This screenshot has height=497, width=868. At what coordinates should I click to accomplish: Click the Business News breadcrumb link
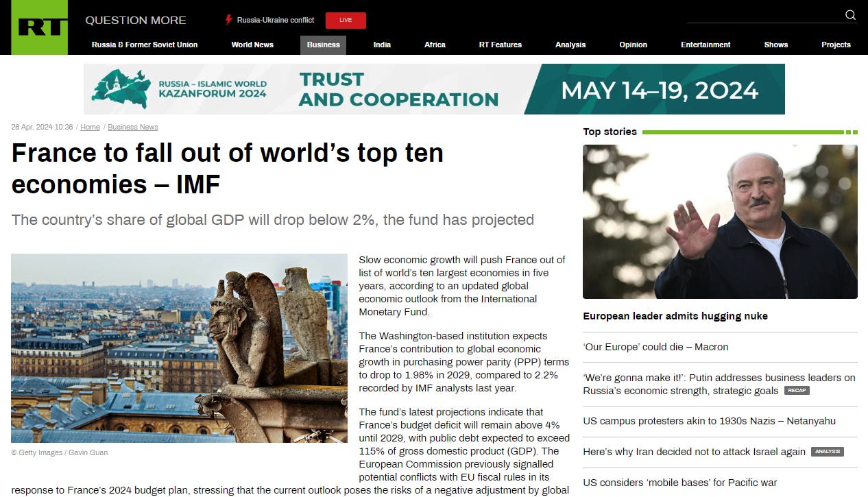(133, 127)
